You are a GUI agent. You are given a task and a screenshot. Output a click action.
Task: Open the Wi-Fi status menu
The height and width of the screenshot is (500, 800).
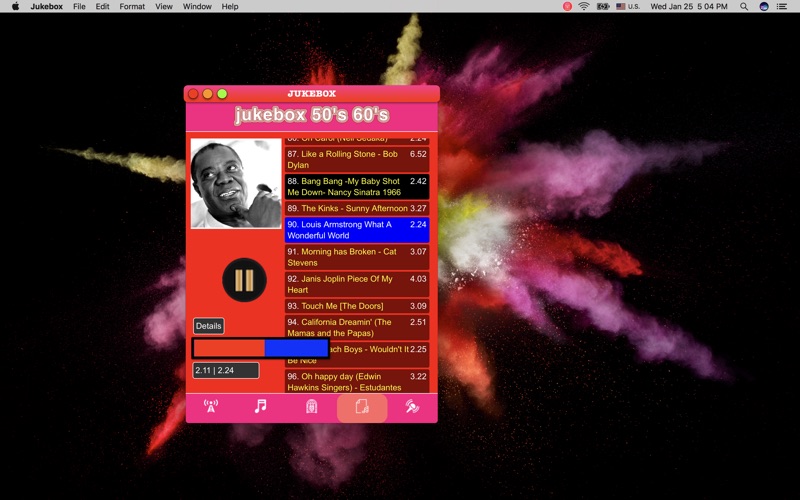(x=584, y=6)
